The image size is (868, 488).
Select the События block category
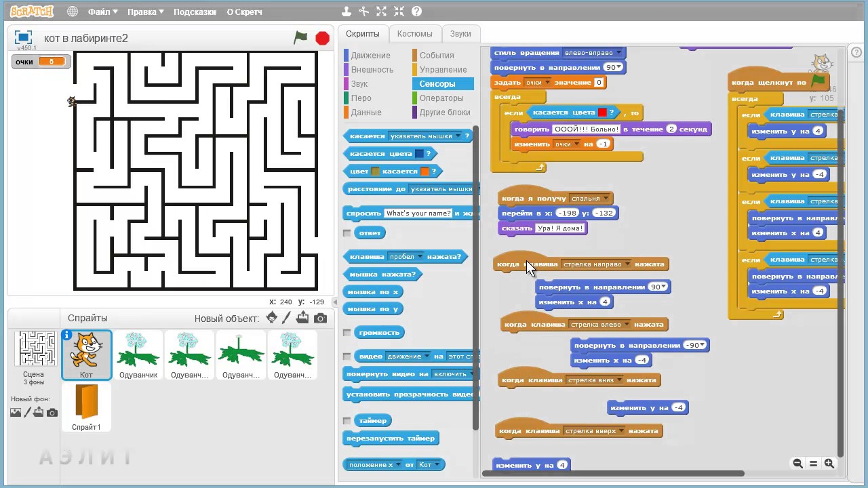436,56
